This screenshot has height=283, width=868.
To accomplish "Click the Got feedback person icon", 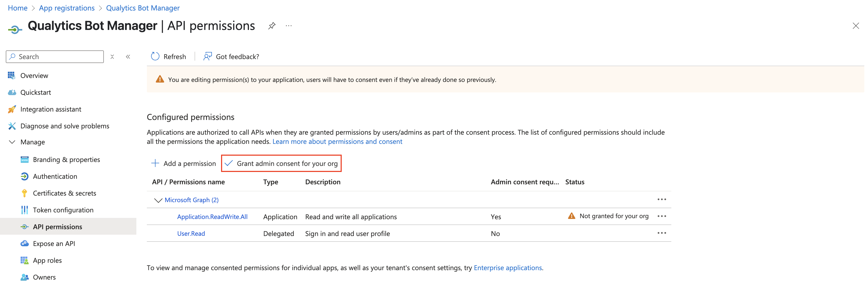I will point(208,56).
